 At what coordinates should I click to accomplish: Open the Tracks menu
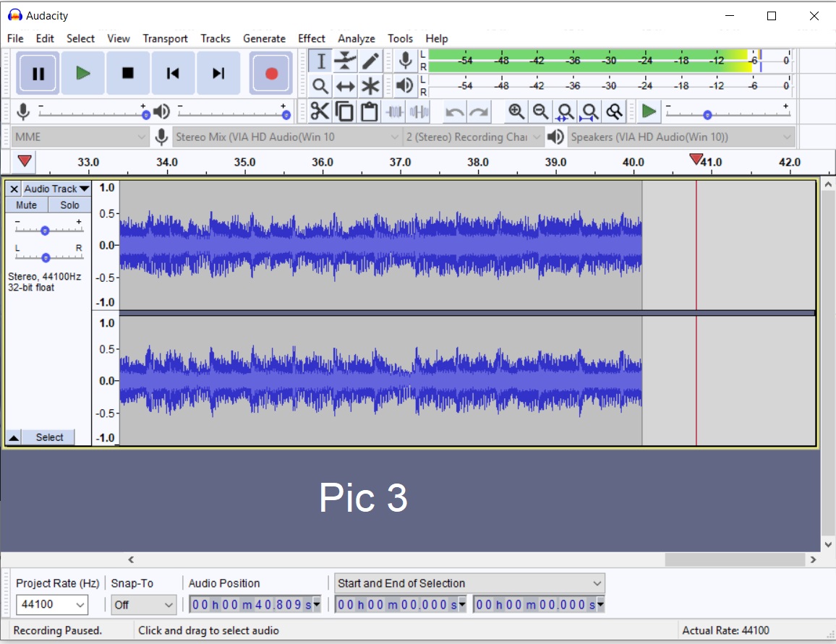216,38
